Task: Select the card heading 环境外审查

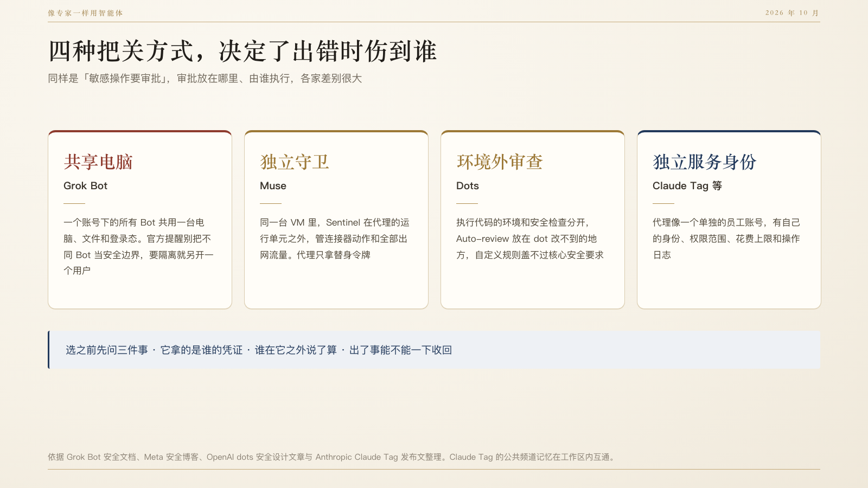Action: (500, 162)
